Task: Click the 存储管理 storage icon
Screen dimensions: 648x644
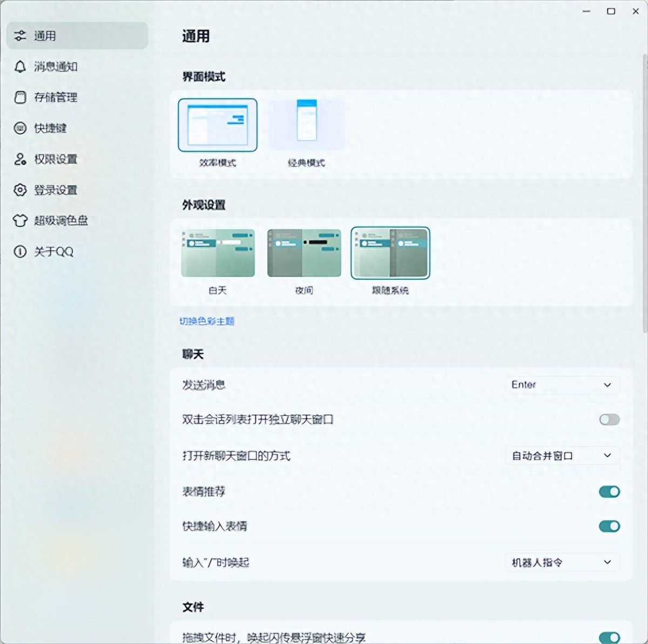Action: coord(20,97)
